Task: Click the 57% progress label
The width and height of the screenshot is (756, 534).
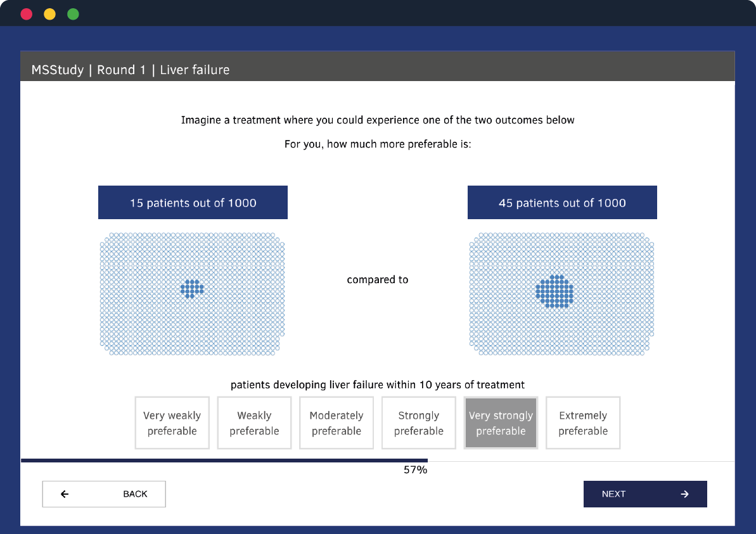Action: [x=415, y=470]
